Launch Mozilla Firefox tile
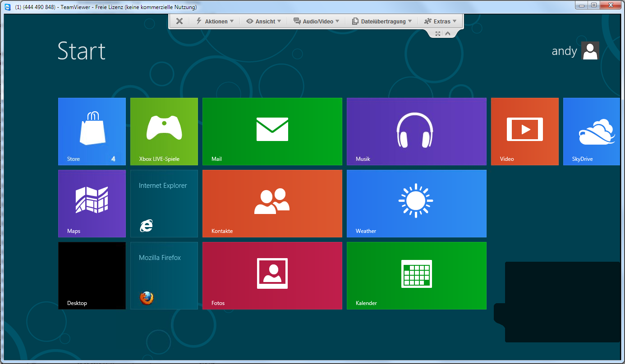This screenshot has height=364, width=625. (x=164, y=276)
